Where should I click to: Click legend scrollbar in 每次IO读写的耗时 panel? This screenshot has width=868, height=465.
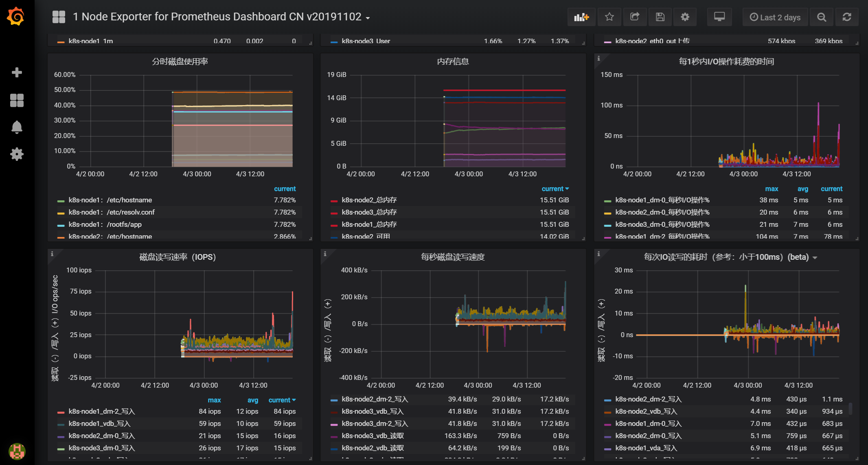(850, 408)
